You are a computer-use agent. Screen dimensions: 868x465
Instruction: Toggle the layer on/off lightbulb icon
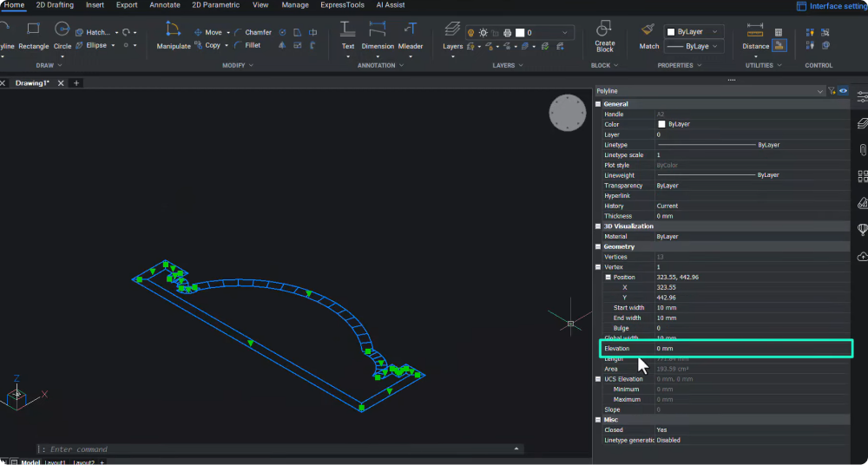click(471, 33)
